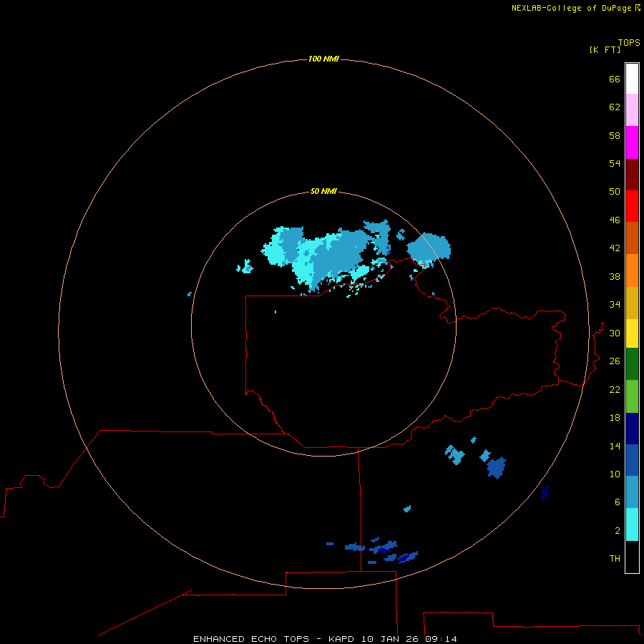Click the legend value 2
Screen dimensions: 644x644
pyautogui.click(x=618, y=530)
